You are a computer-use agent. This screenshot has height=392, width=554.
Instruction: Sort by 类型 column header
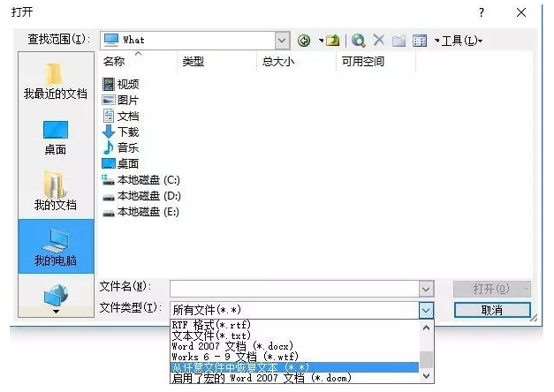pos(194,62)
